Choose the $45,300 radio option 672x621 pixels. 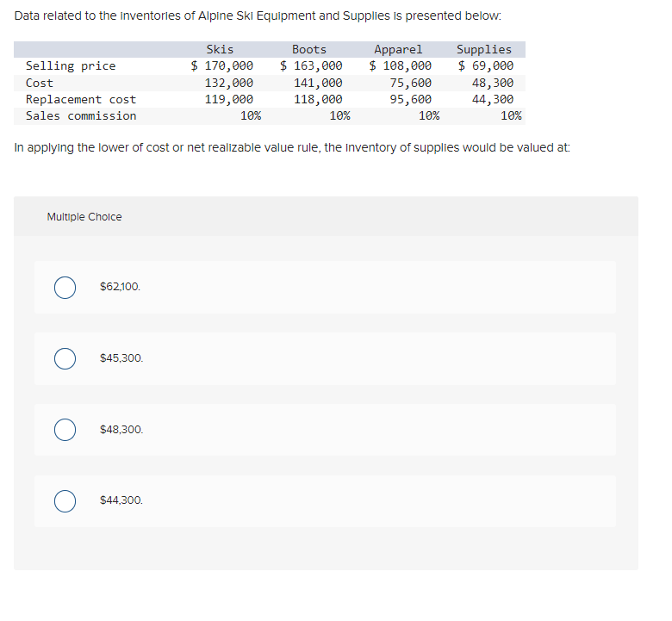(65, 358)
